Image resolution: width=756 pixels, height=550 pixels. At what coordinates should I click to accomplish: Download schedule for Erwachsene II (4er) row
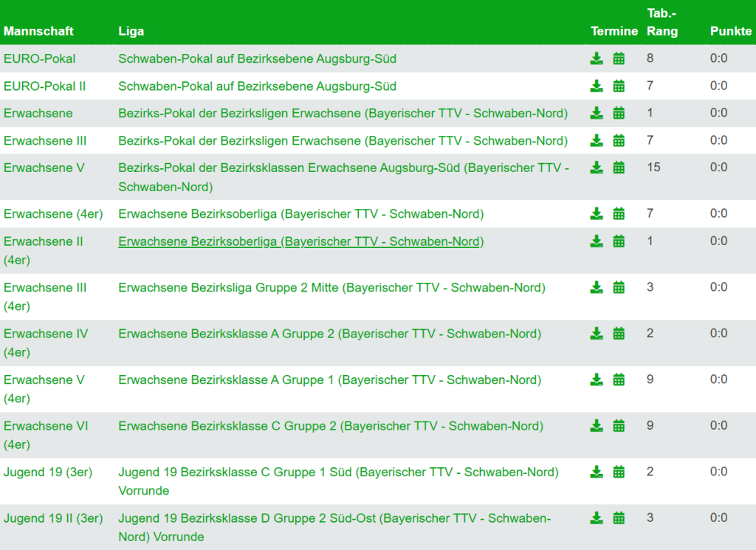pyautogui.click(x=597, y=241)
